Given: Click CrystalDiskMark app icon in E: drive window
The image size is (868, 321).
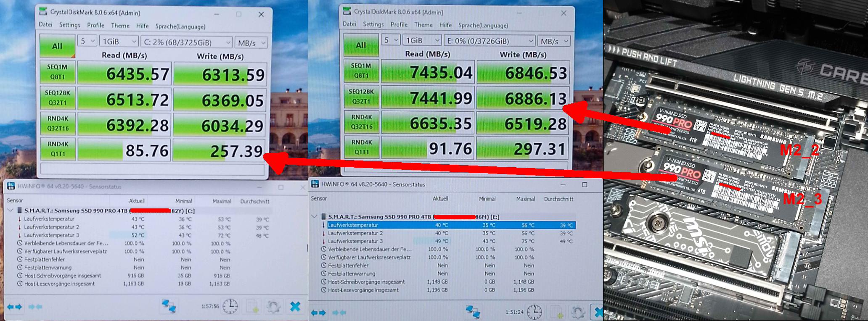Looking at the screenshot, I should point(347,11).
